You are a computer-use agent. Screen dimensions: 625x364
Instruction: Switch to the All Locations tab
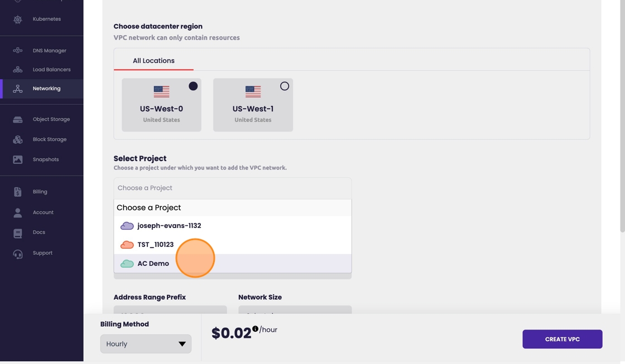(x=153, y=61)
